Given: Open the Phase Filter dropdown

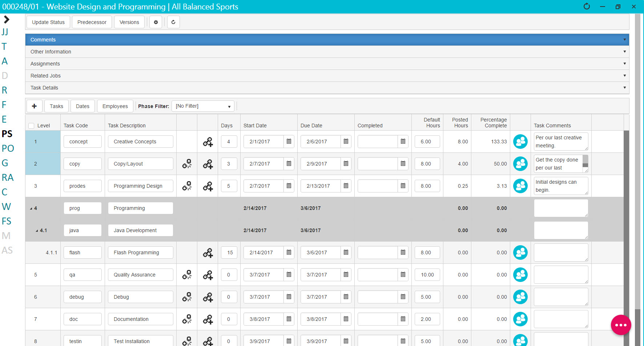Looking at the screenshot, I should [203, 106].
